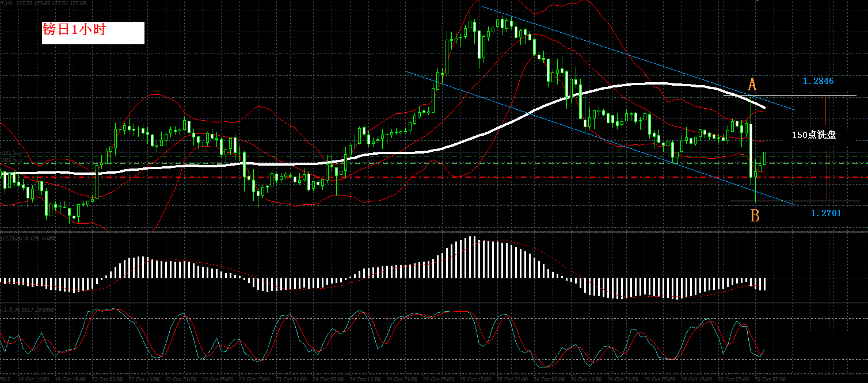
Task: Click the '26 Oct 05:00' time axis label
Action: 549,379
